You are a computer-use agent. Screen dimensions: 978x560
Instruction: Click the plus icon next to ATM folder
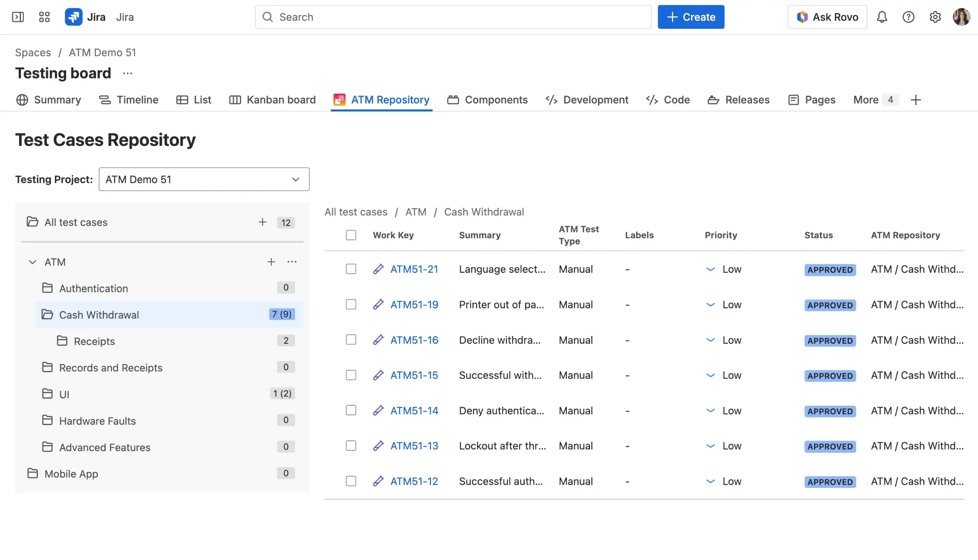(x=271, y=262)
